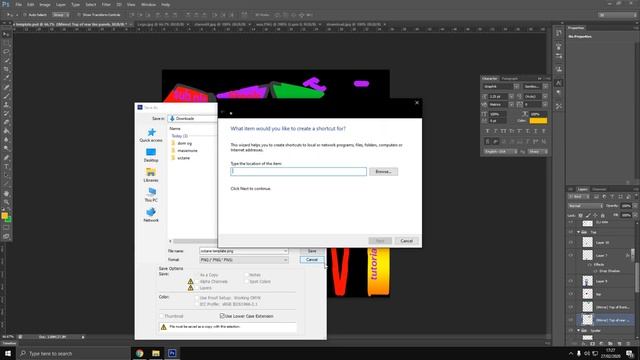Click Cancel button in Save As dialog
Viewport: 640px width, 360px height.
pos(312,260)
